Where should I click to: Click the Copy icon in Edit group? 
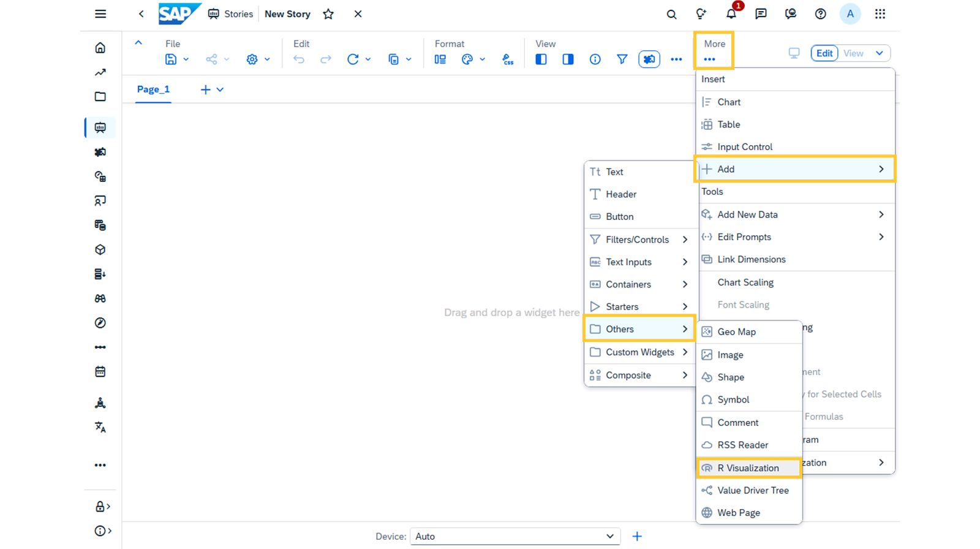393,59
